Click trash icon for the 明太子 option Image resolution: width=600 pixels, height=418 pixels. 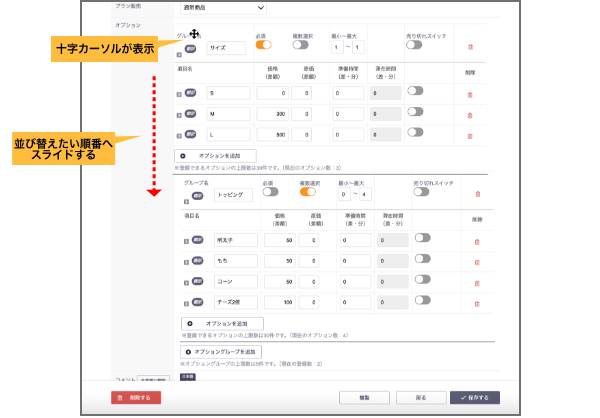click(x=477, y=239)
